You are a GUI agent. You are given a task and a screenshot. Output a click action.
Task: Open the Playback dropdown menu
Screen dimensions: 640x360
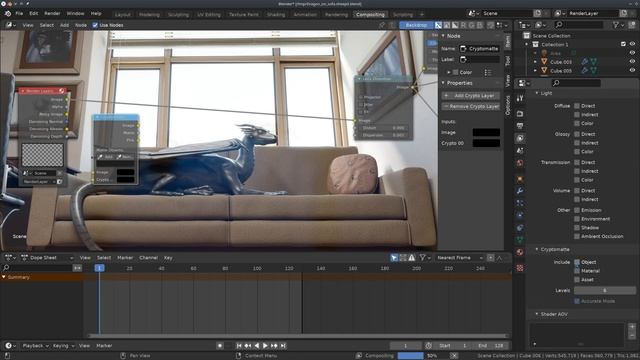click(x=36, y=346)
